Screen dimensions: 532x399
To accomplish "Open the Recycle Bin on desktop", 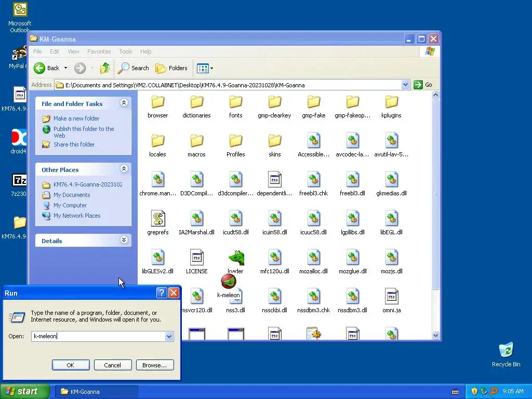I will pyautogui.click(x=506, y=354).
